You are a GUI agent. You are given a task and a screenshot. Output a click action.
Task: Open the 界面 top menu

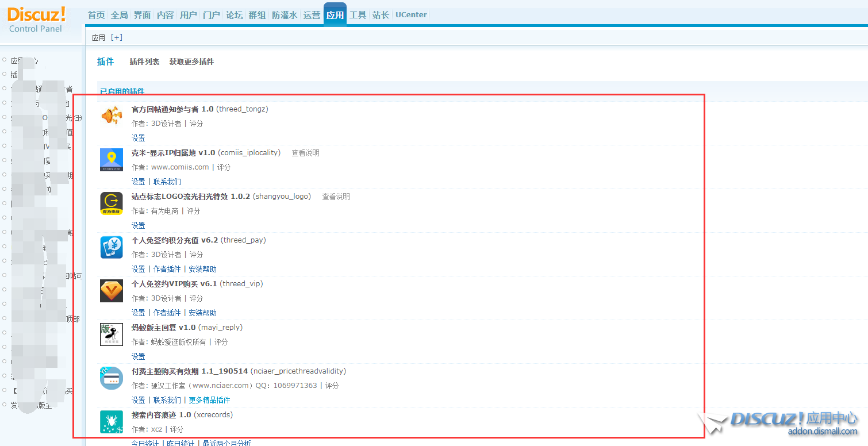[142, 15]
